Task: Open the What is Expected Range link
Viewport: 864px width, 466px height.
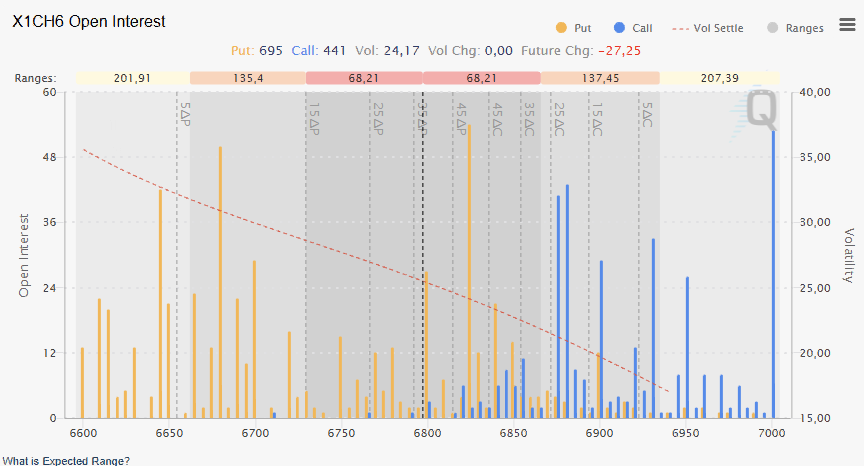Action: coord(65,460)
